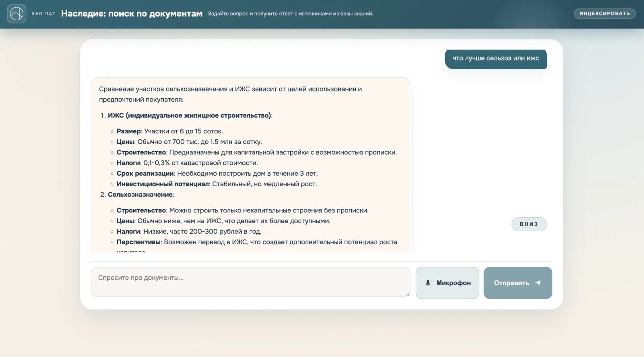Click the title 'Наследие: поиск по документам'
This screenshot has height=357, width=644.
pyautogui.click(x=132, y=14)
